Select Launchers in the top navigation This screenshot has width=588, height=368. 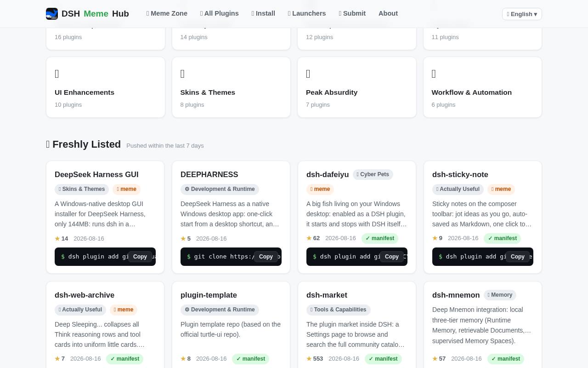(307, 13)
